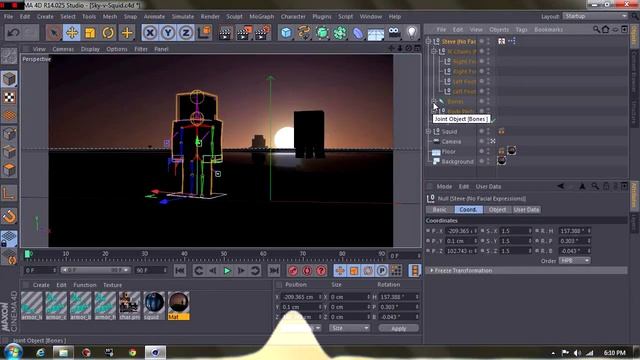The height and width of the screenshot is (360, 640).
Task: Open Render Settings clapperboard icon
Action: [x=262, y=33]
